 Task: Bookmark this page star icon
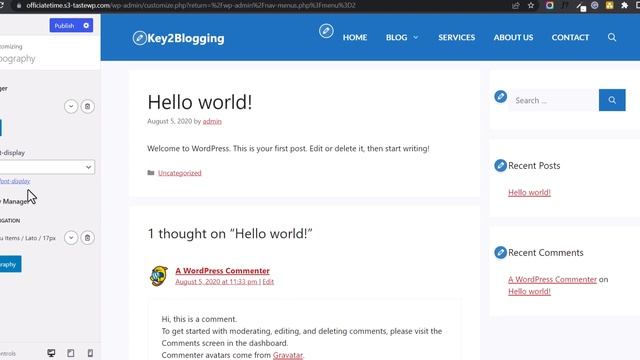coord(531,5)
